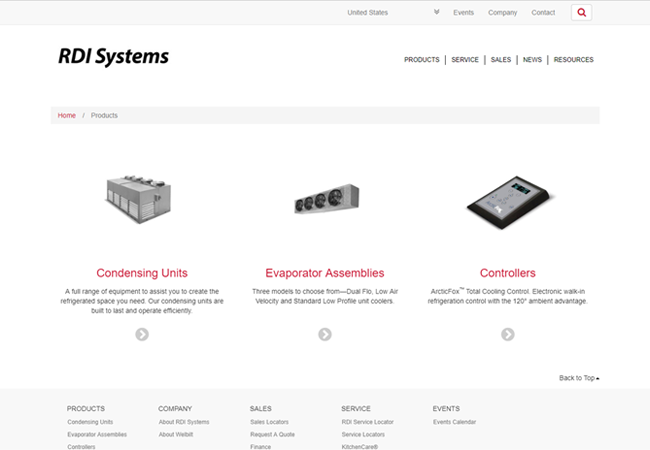Open the Resources navigation menu

tap(573, 60)
